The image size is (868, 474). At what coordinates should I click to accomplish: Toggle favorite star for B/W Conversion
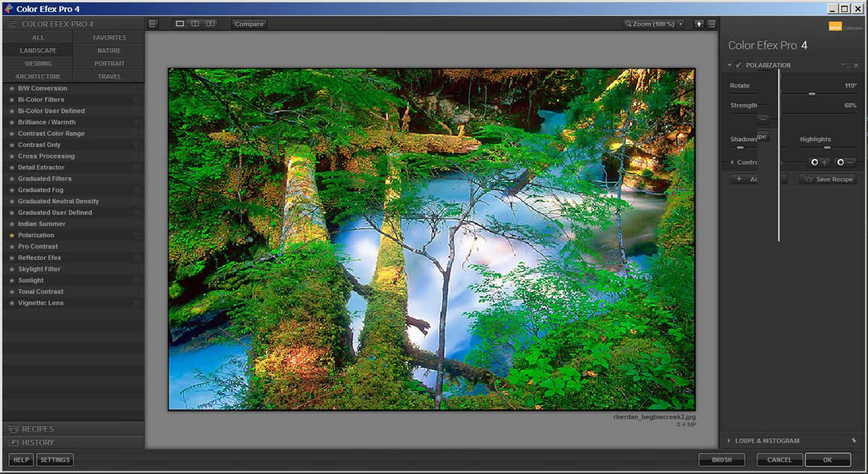(12, 88)
